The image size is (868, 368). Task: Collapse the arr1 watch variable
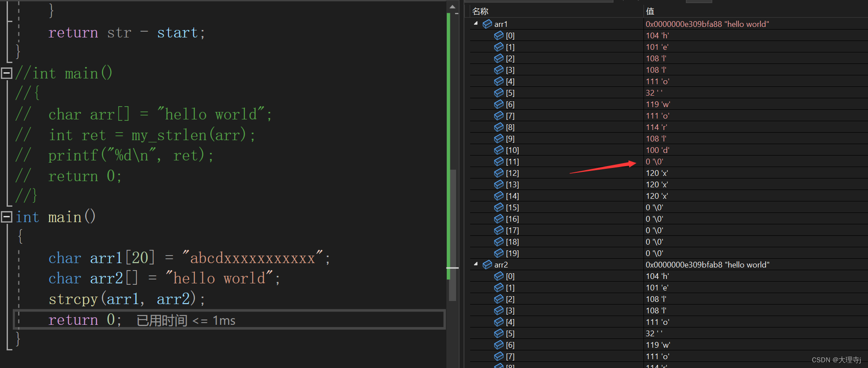(475, 23)
